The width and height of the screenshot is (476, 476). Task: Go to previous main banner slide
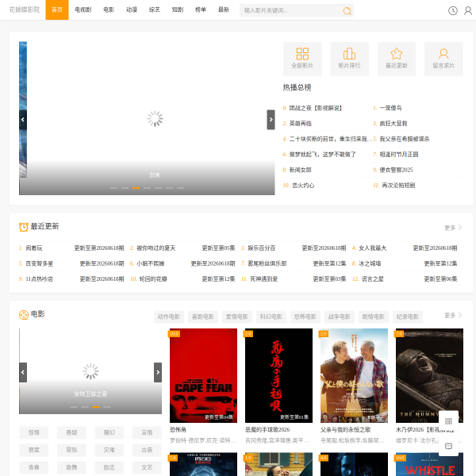click(23, 120)
